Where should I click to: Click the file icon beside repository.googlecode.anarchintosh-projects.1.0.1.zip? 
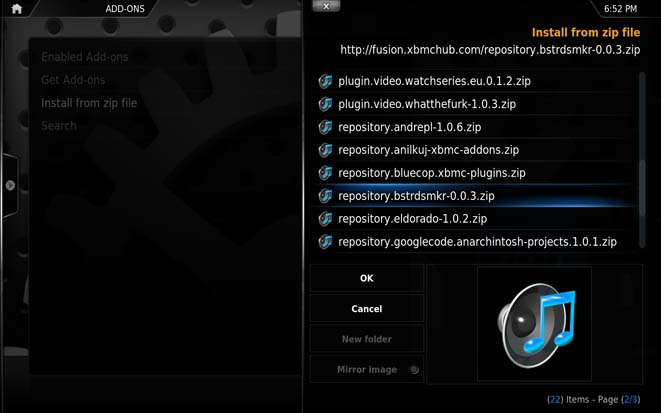tap(325, 241)
